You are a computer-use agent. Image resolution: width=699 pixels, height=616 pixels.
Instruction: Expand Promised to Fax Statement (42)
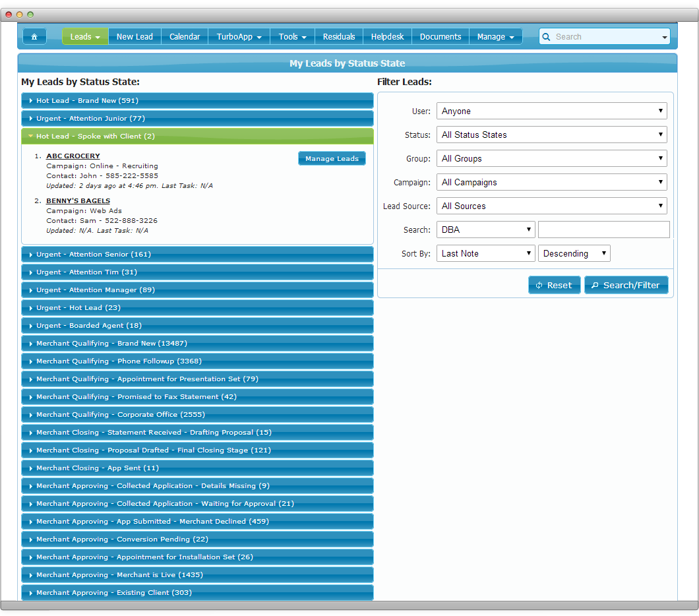pyautogui.click(x=197, y=397)
